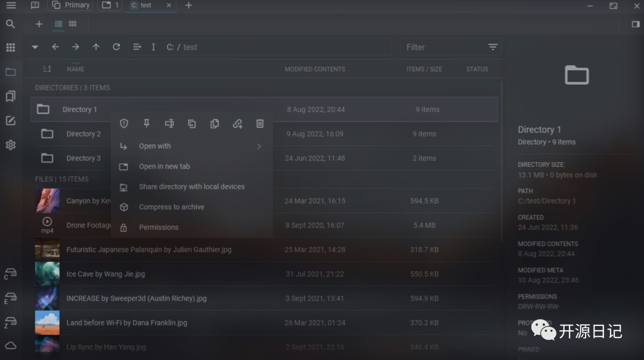Click the Filter input field
The height and width of the screenshot is (360, 644).
444,47
